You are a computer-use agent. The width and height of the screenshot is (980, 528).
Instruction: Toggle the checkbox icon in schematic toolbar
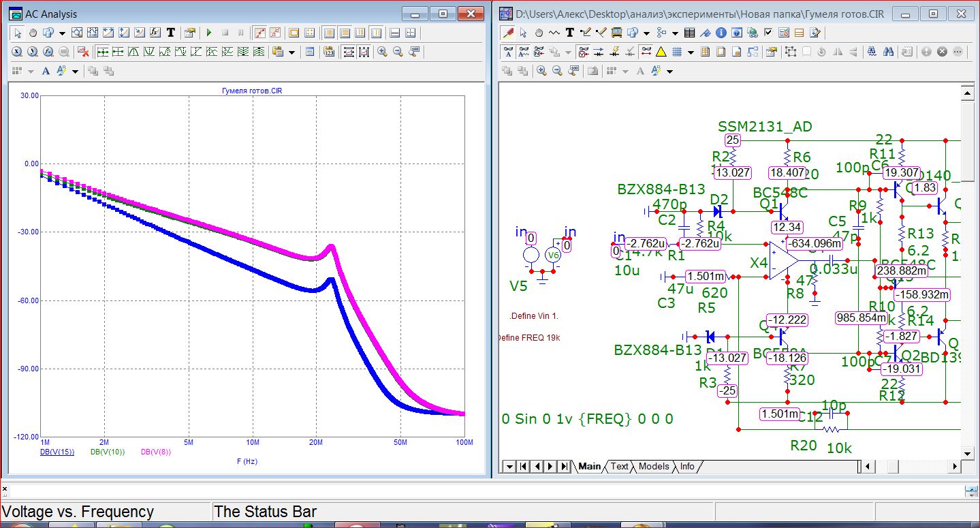[768, 32]
